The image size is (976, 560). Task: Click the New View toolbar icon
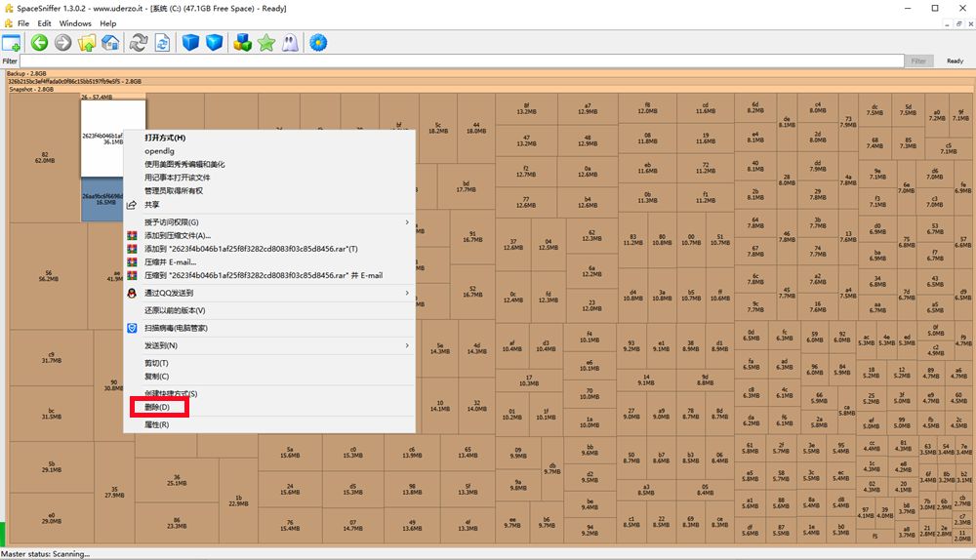pyautogui.click(x=12, y=43)
